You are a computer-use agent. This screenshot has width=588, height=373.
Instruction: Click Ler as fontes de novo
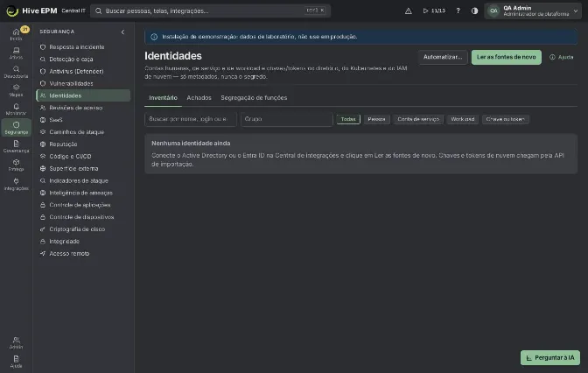click(507, 57)
